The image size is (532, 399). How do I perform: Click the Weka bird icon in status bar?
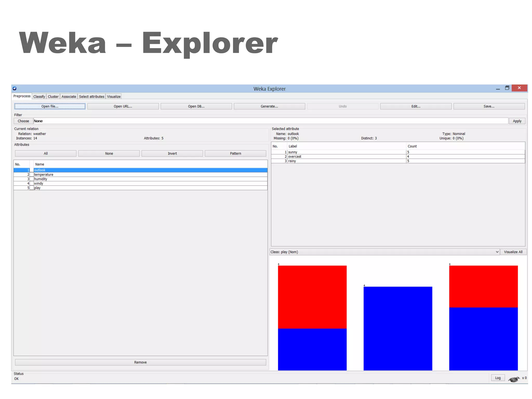pyautogui.click(x=514, y=379)
